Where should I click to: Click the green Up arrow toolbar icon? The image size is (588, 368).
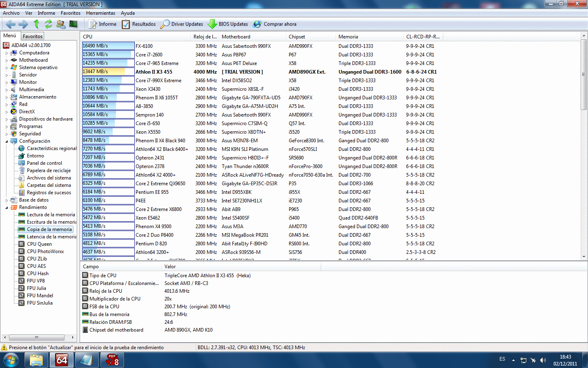36,24
